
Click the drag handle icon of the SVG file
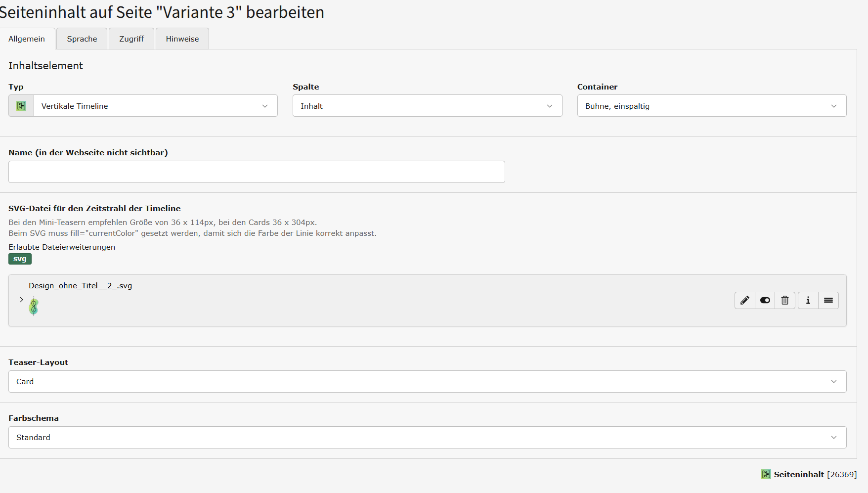point(828,300)
